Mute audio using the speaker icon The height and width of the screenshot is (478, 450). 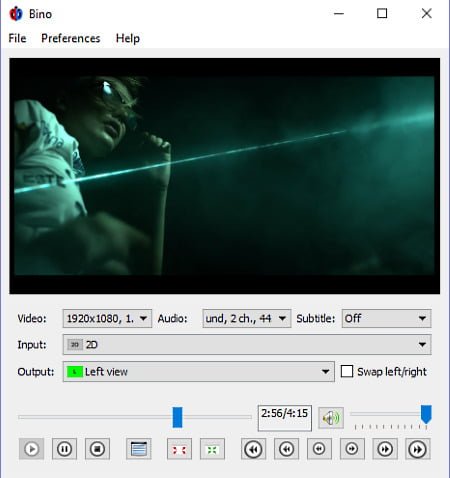point(331,418)
